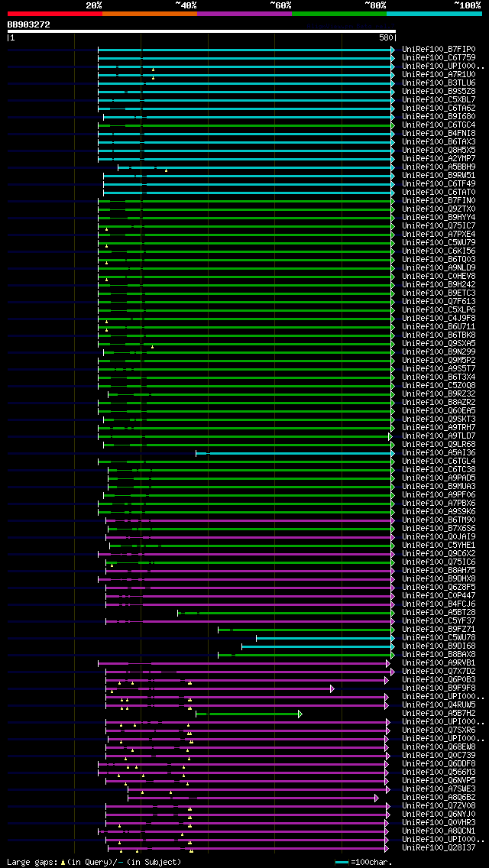
Task: Click green alignment bar of UniRef100_A5BT28
Action: 286,613
